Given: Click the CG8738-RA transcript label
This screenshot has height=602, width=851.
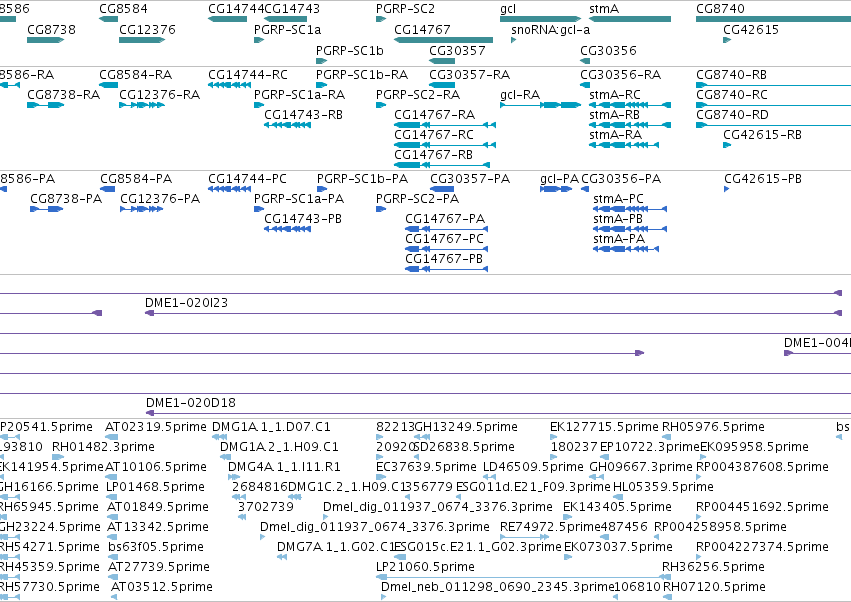Looking at the screenshot, I should pos(63,95).
